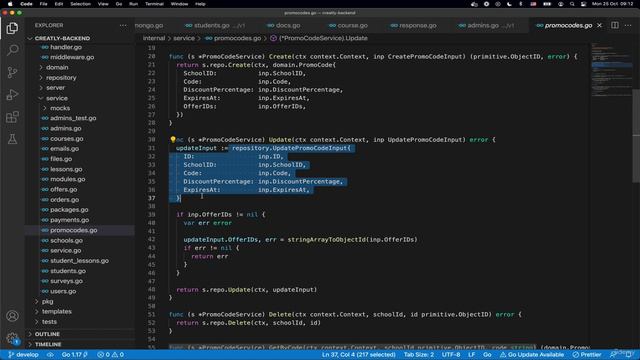
Task: Open student_lessons.go file
Action: (x=80, y=261)
